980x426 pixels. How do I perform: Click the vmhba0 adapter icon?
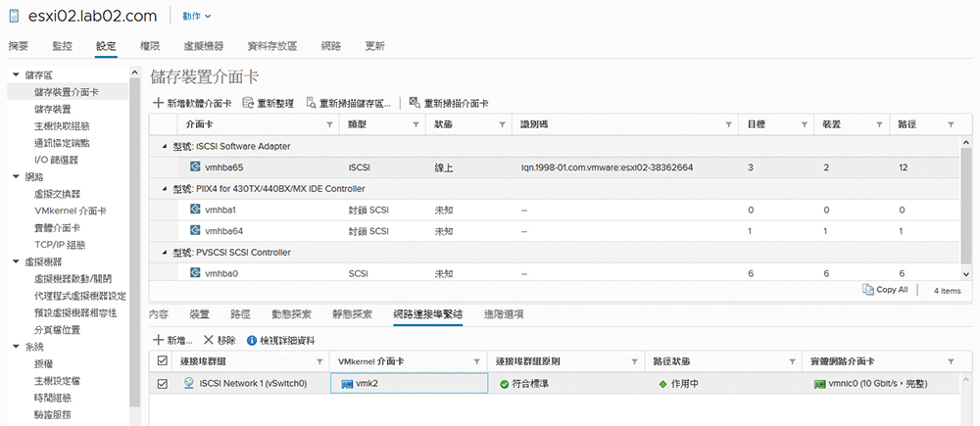pos(195,273)
